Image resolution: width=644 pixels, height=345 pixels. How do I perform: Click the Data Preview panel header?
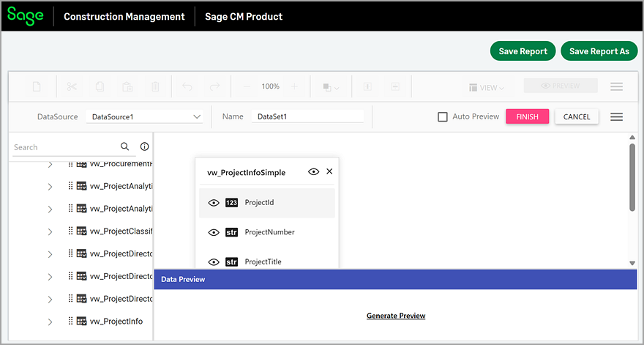click(x=395, y=279)
